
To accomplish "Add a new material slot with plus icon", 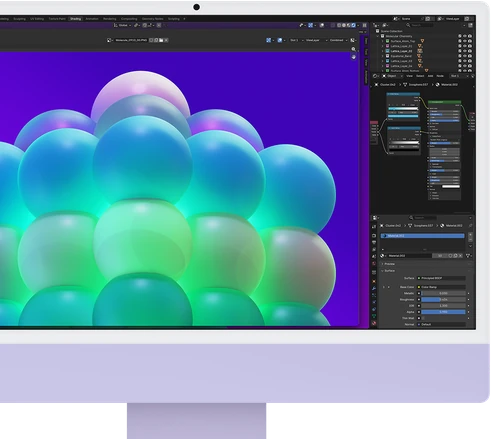I will coord(470,235).
